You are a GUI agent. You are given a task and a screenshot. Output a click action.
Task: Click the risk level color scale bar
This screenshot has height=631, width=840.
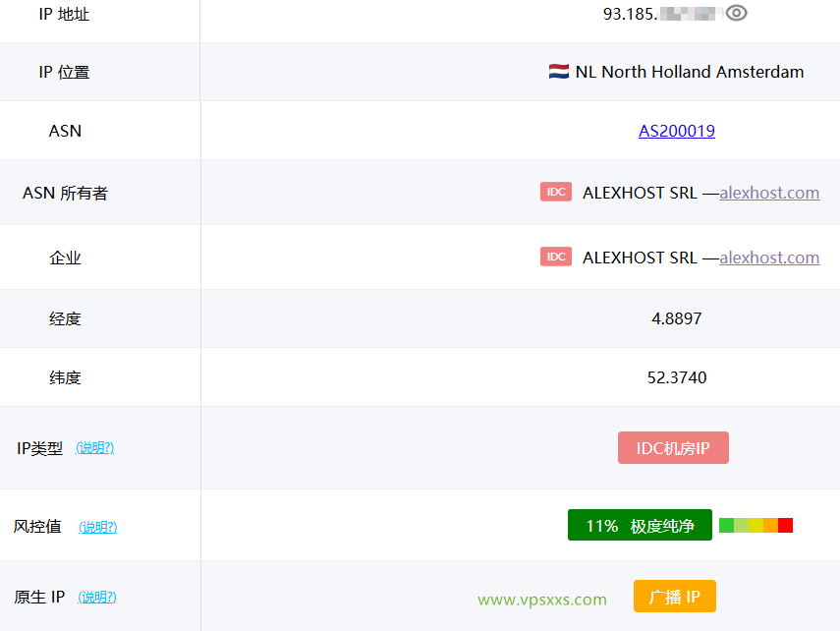(x=756, y=526)
